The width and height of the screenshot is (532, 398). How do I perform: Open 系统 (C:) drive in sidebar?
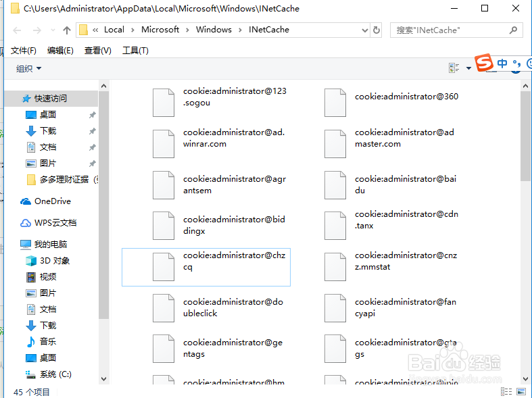(55, 374)
